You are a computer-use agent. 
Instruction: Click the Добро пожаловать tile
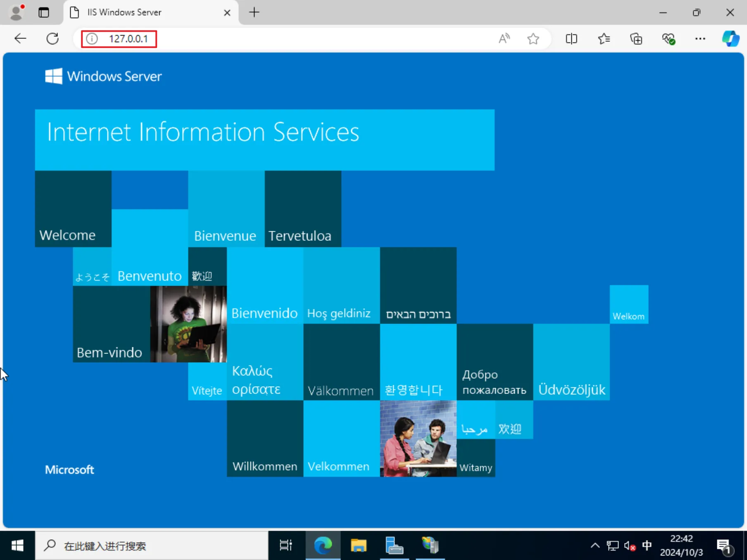pos(495,362)
